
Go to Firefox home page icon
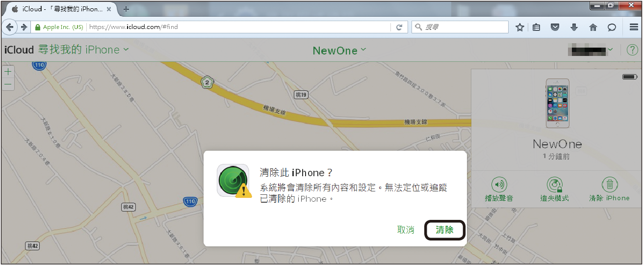pyautogui.click(x=593, y=27)
